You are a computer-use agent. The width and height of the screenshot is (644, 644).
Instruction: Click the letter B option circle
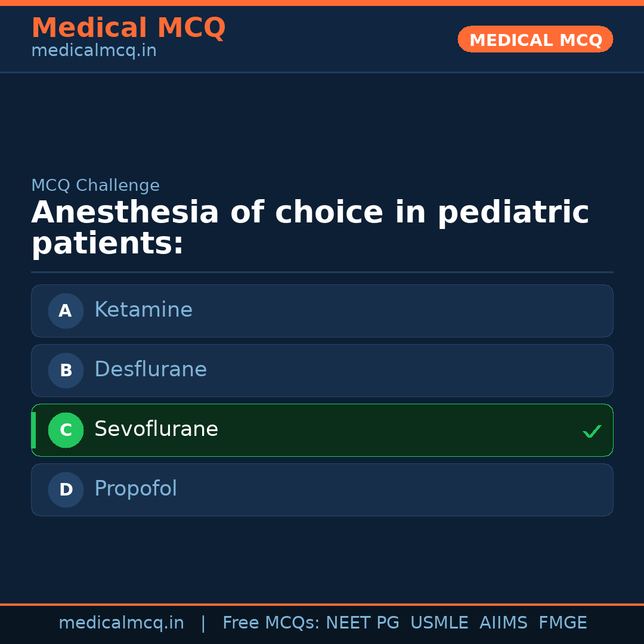tap(66, 370)
